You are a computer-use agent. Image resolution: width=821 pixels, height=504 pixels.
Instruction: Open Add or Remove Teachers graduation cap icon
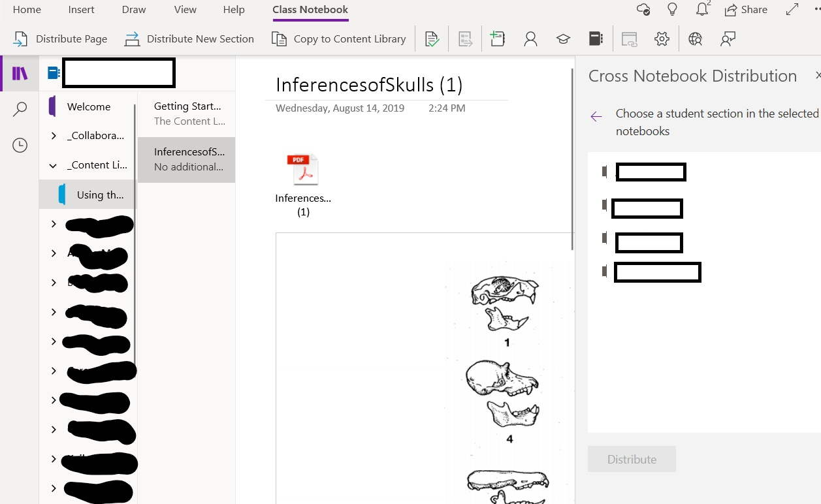point(563,39)
